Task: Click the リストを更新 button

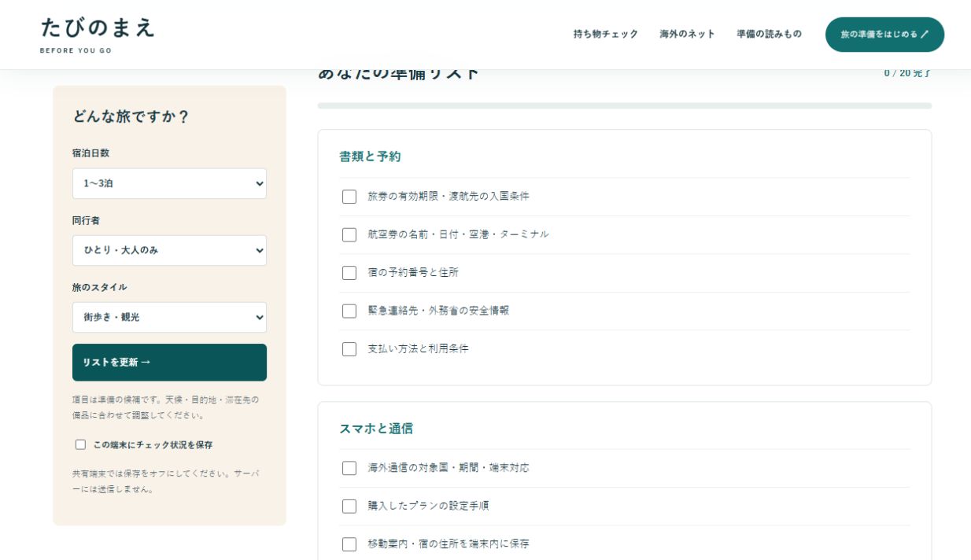Action: click(x=169, y=363)
